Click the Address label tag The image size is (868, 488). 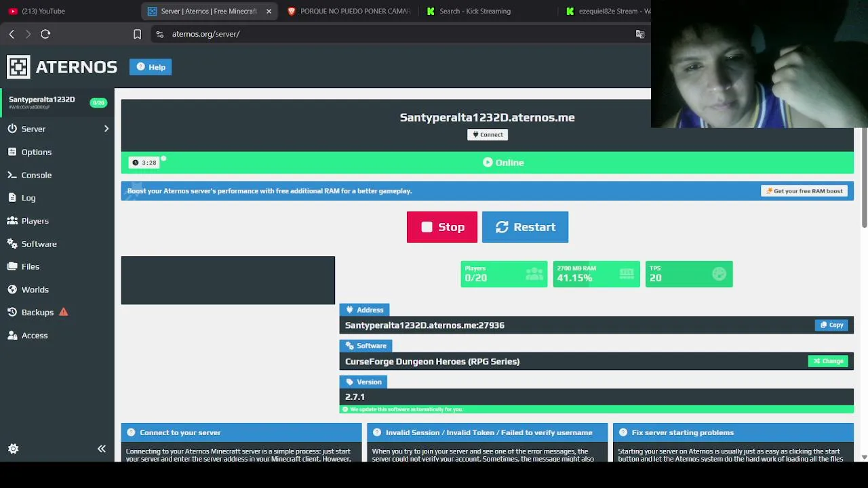(364, 310)
